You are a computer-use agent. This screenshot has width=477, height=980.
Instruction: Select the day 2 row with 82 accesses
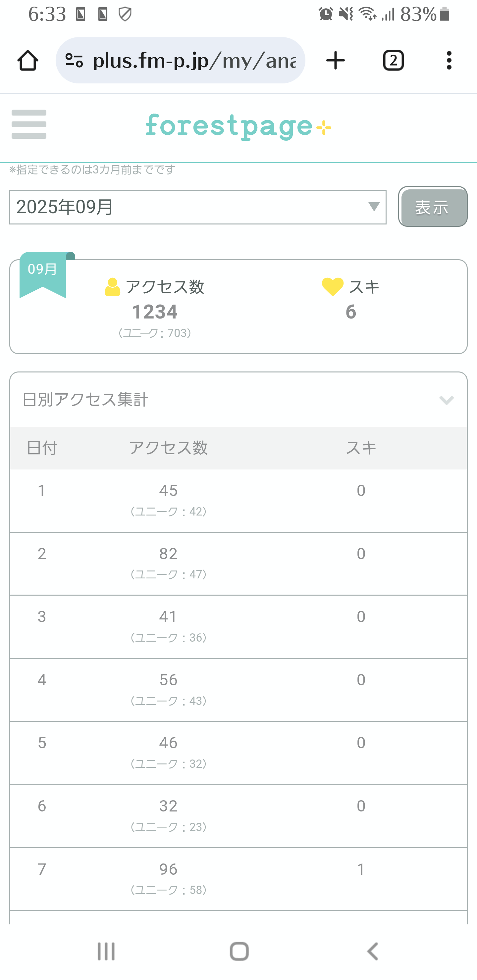click(238, 563)
